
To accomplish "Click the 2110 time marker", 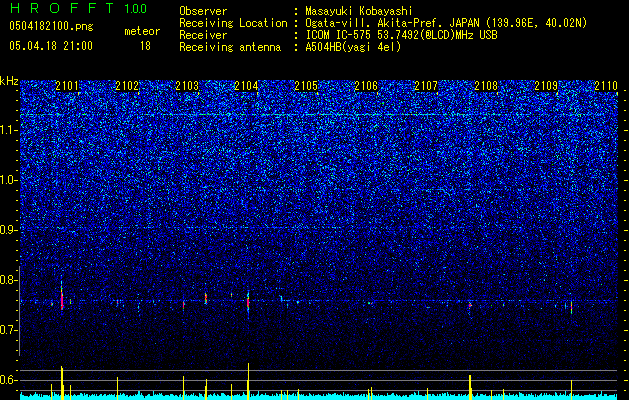I will tap(606, 86).
